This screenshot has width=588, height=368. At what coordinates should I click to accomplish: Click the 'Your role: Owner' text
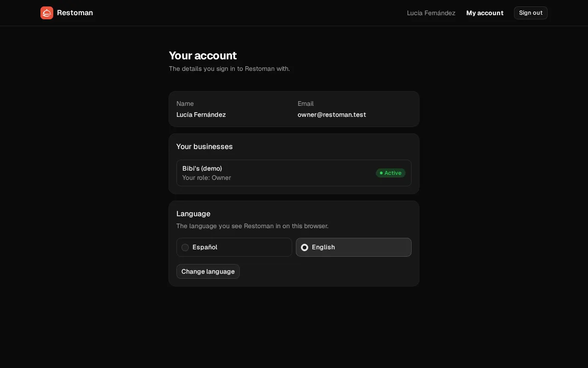207,178
